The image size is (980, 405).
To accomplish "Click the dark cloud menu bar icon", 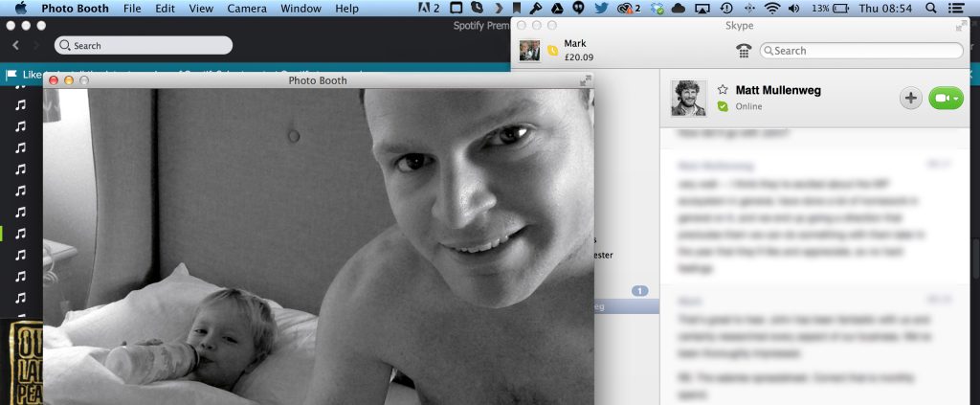I will pos(679,8).
